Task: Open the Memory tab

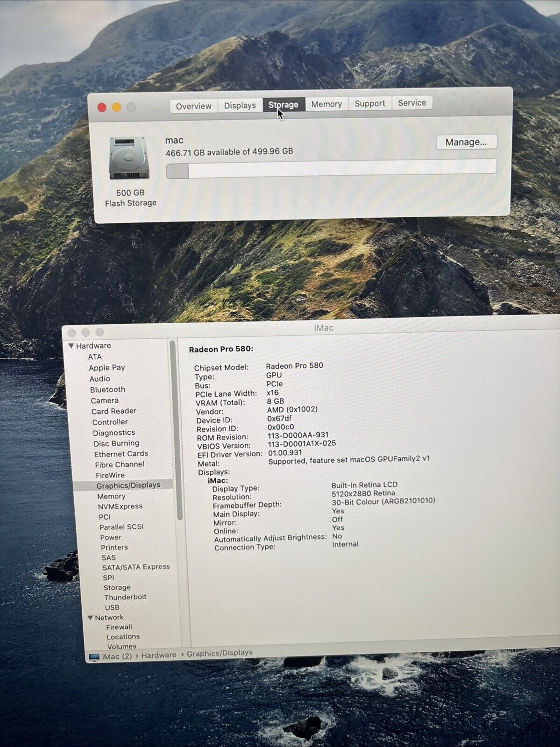Action: [326, 104]
